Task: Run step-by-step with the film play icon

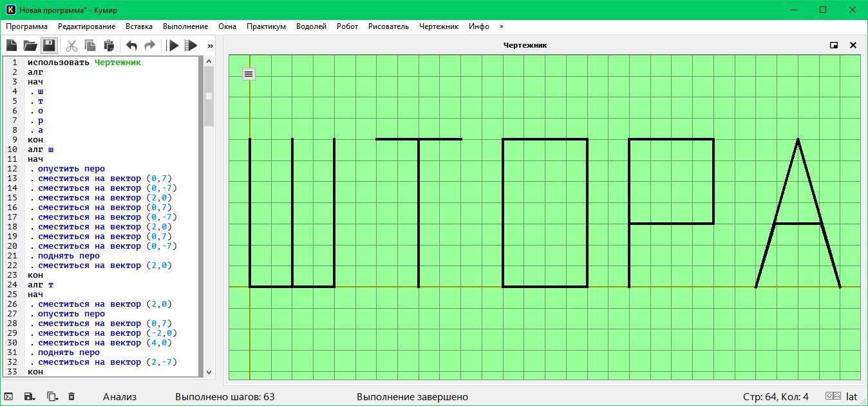Action: tap(191, 45)
